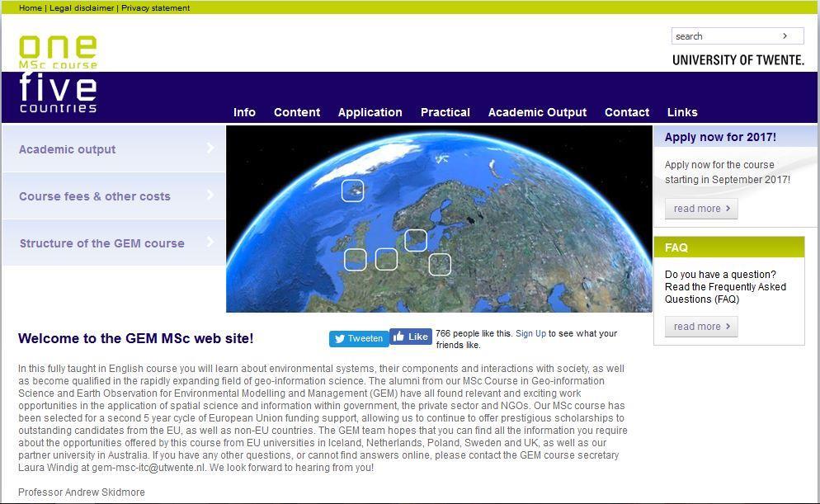This screenshot has width=820, height=504.
Task: Open Structure of the GEM course link
Action: pos(102,243)
